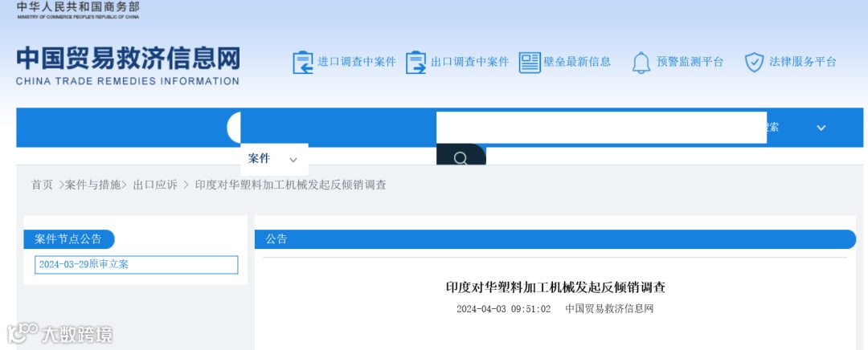The width and height of the screenshot is (868, 350).
Task: Click the bell icon for 预警监测平台
Action: [x=641, y=62]
